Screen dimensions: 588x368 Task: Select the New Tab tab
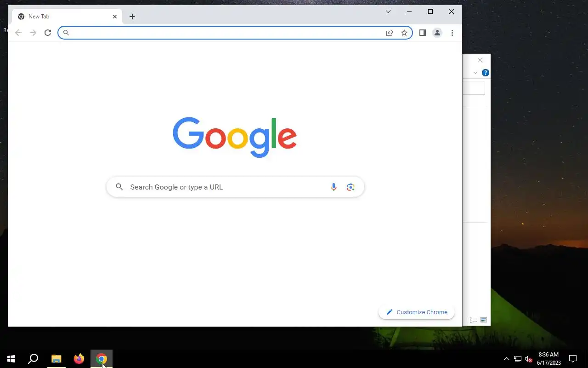[68, 17]
